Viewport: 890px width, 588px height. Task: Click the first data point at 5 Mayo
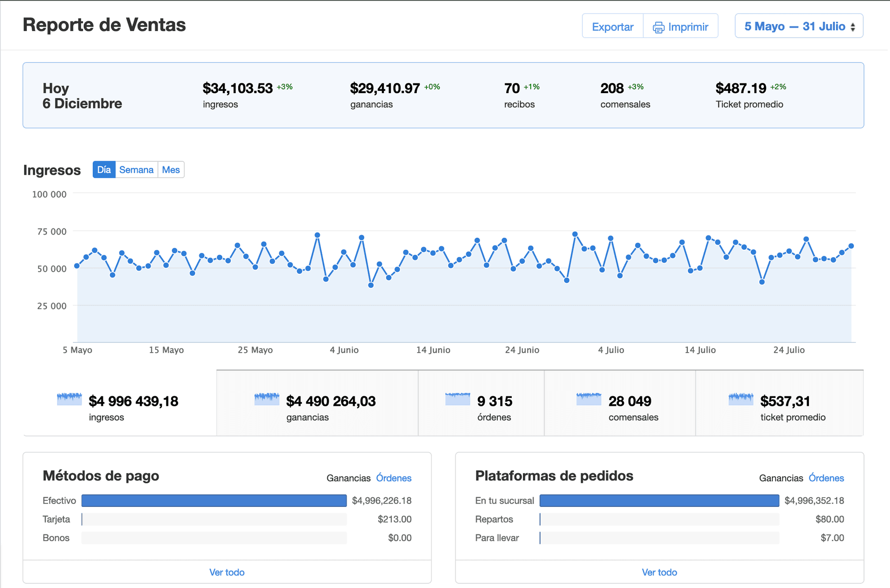pos(77,266)
